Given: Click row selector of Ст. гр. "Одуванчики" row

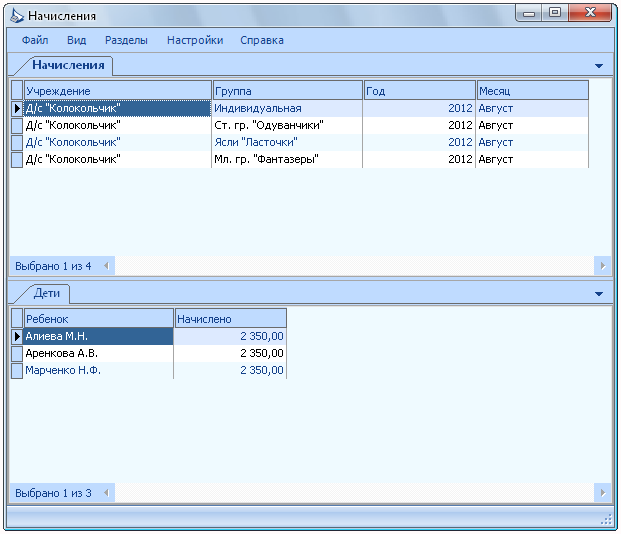Looking at the screenshot, I should (17, 125).
